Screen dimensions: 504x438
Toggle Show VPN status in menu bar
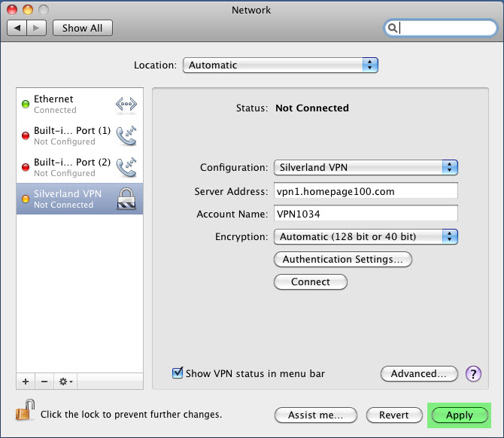coord(178,373)
